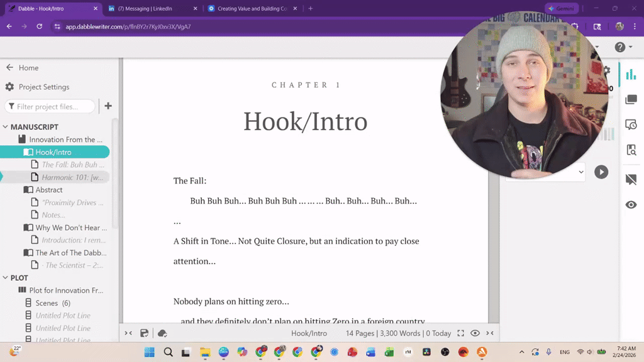This screenshot has height=362, width=644.
Task: Open the weather widget showing 22°
Action: 15,351
